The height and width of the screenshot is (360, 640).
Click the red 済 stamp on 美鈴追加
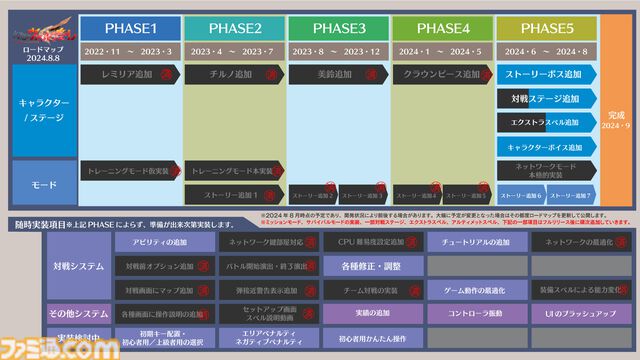(x=371, y=74)
